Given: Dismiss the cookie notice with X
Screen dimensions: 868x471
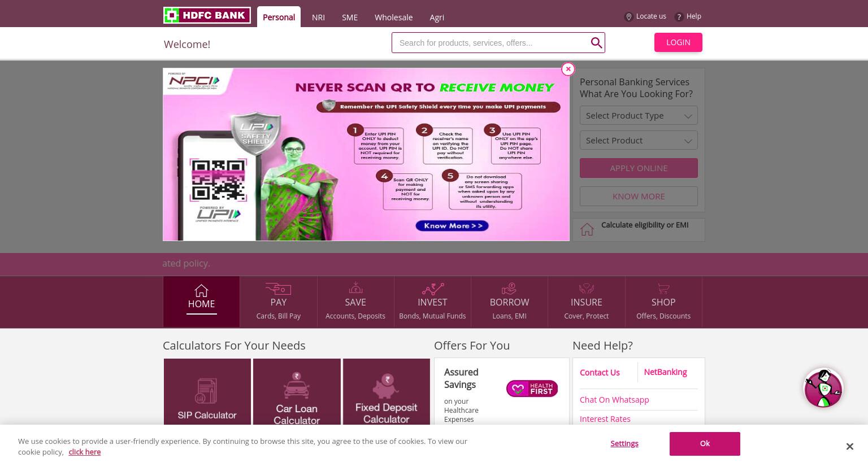Looking at the screenshot, I should [849, 447].
